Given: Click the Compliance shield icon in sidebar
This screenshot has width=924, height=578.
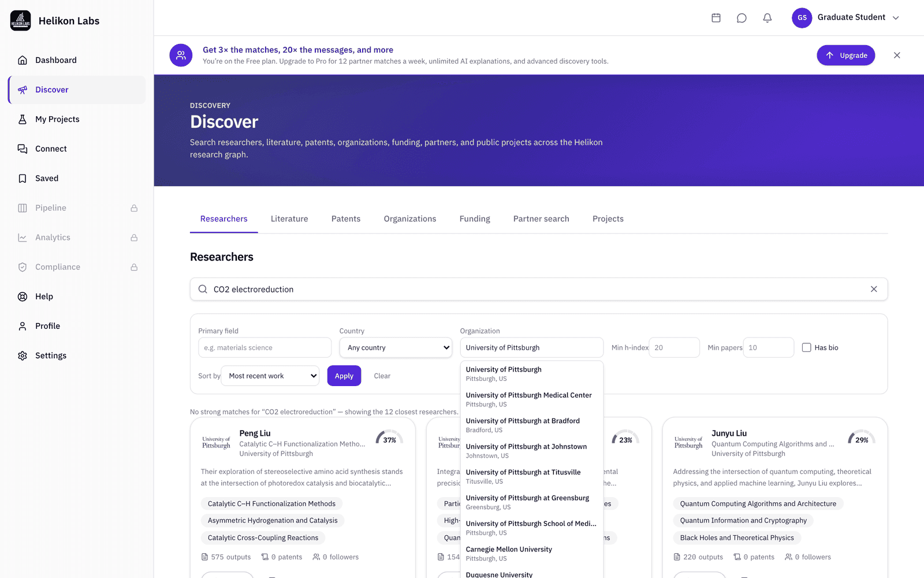Looking at the screenshot, I should click(23, 267).
